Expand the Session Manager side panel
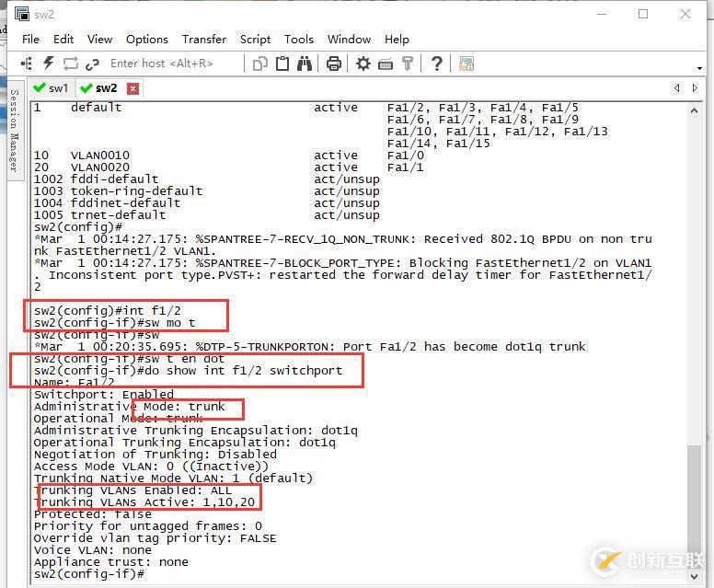Screen dimensions: 714x588 click(x=15, y=131)
